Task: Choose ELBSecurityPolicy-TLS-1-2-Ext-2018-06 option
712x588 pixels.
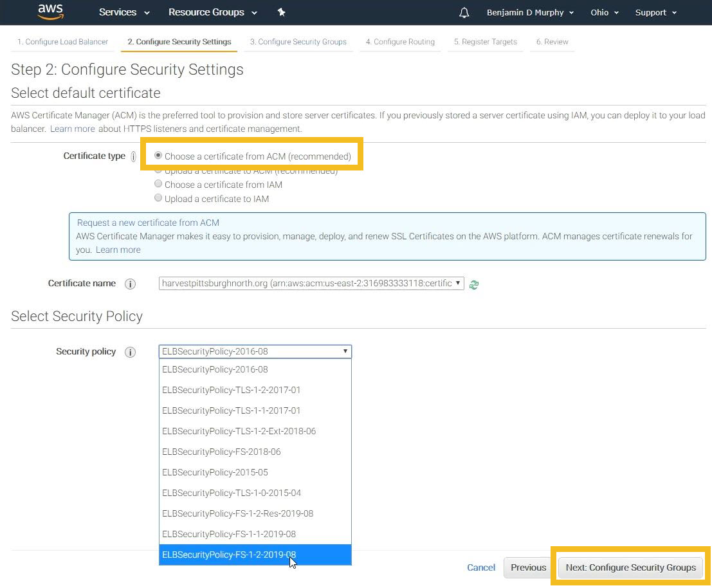Action: pyautogui.click(x=255, y=432)
